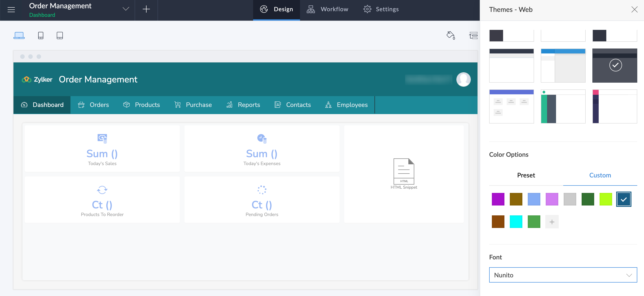
Task: Click the paint bucket theme icon
Action: [451, 35]
